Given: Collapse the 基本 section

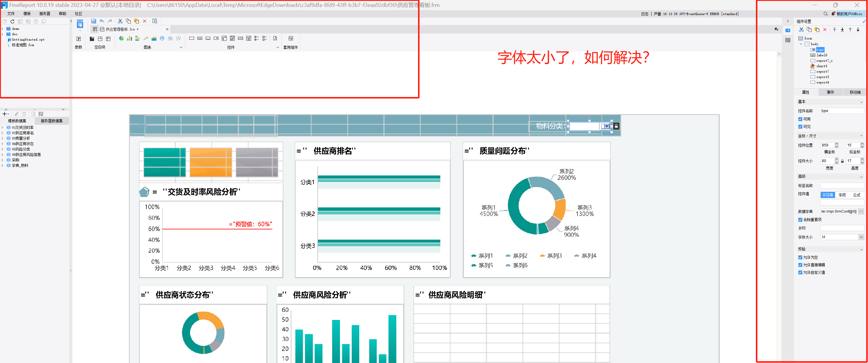Looking at the screenshot, I should point(861,102).
